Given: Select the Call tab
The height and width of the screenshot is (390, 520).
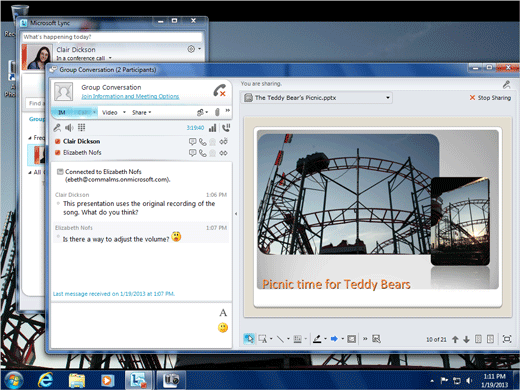Looking at the screenshot, I should point(84,112).
